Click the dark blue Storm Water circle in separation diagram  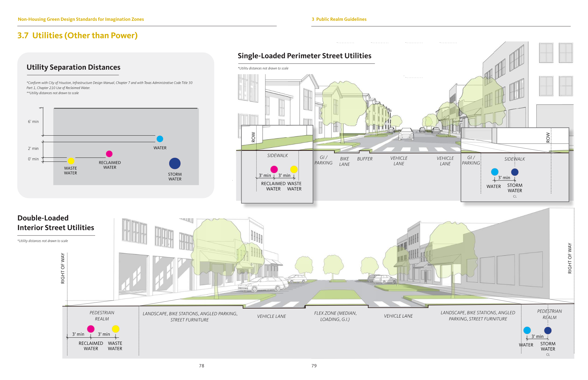coord(175,163)
